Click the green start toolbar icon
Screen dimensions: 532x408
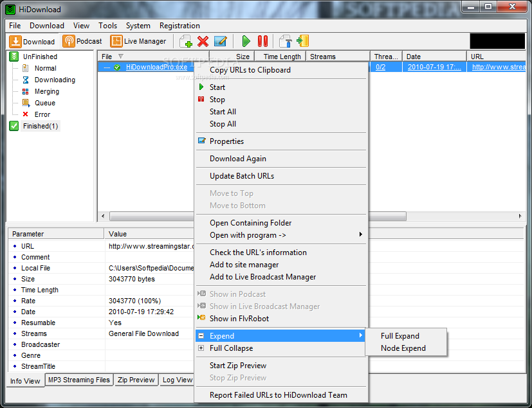[x=246, y=41]
